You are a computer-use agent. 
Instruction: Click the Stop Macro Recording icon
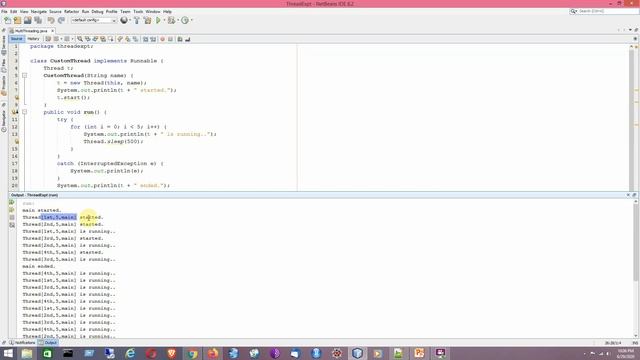170,39
